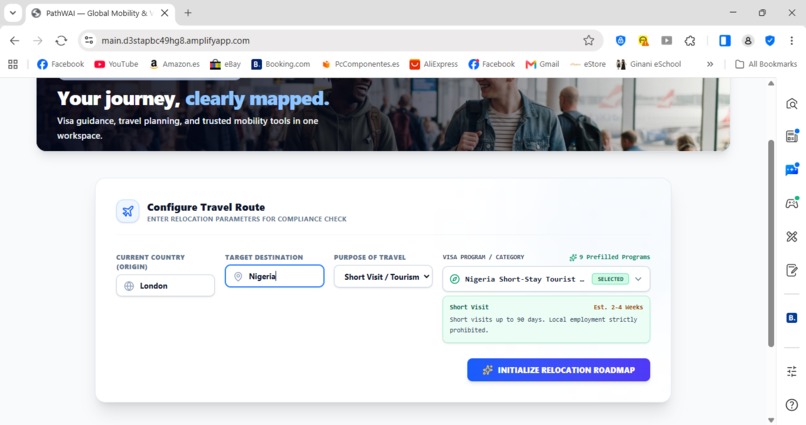
Task: Focus the Target Destination field
Action: pyautogui.click(x=274, y=276)
